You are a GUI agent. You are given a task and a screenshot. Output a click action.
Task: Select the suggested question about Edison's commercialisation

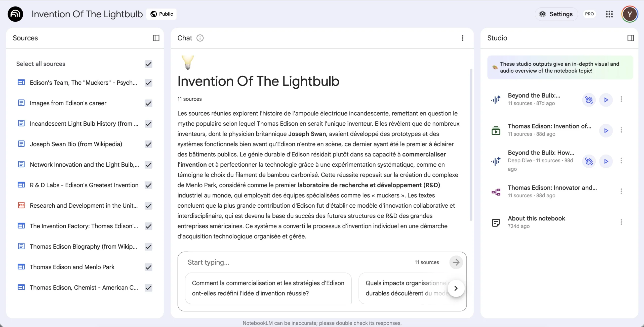click(x=268, y=288)
